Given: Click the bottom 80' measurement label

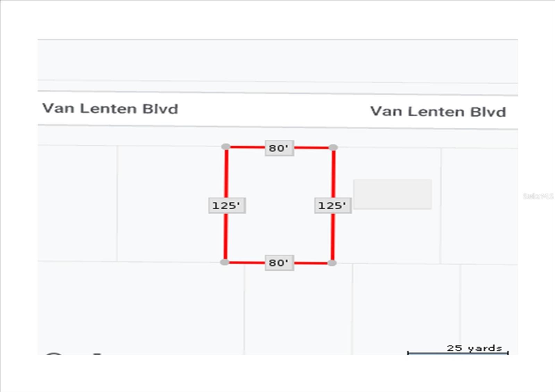Looking at the screenshot, I should coord(279,263).
